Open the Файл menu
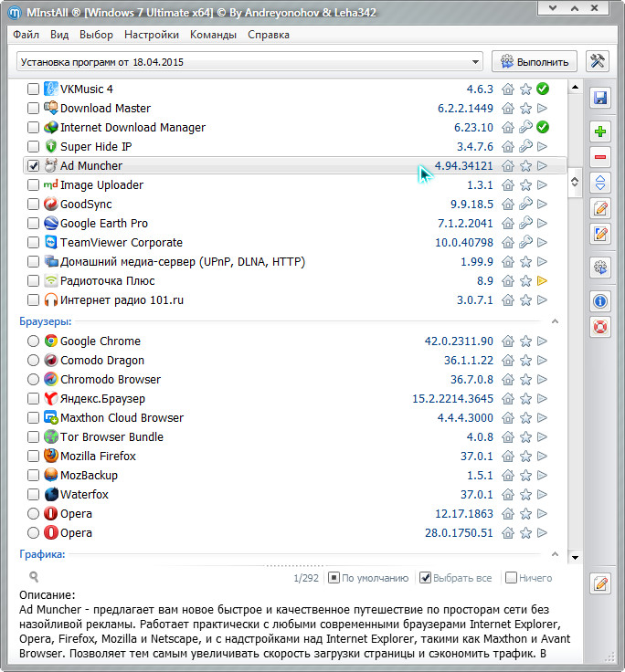Image resolution: width=625 pixels, height=672 pixels. 26,35
